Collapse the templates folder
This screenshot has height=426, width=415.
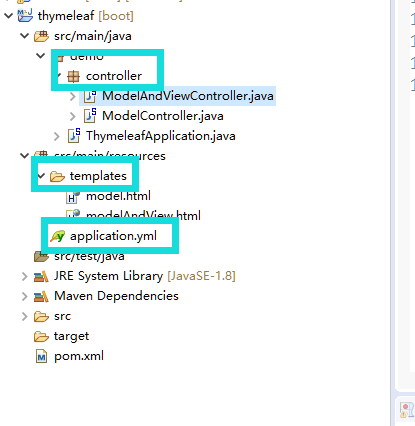point(41,176)
